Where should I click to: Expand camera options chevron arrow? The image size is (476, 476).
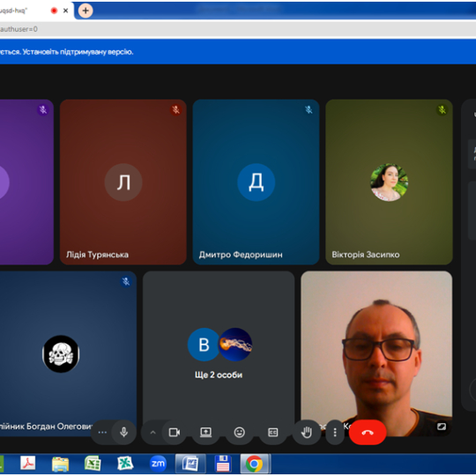point(153,432)
